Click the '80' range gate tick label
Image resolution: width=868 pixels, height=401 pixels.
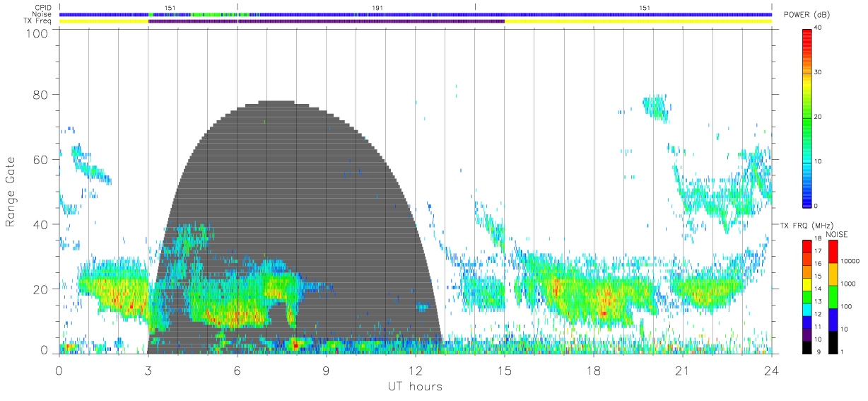(x=40, y=95)
